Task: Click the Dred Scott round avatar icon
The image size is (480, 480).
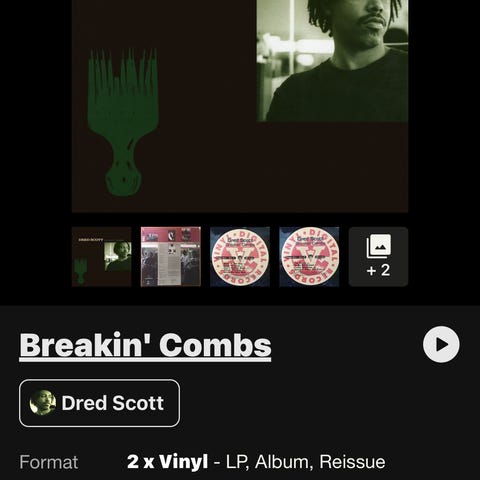Action: click(x=43, y=403)
